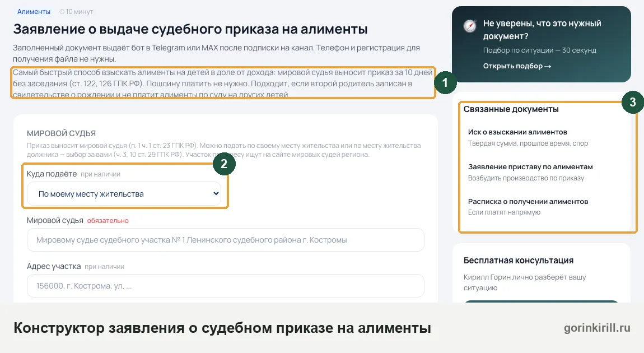Click the 10 минут duration text

80,12
